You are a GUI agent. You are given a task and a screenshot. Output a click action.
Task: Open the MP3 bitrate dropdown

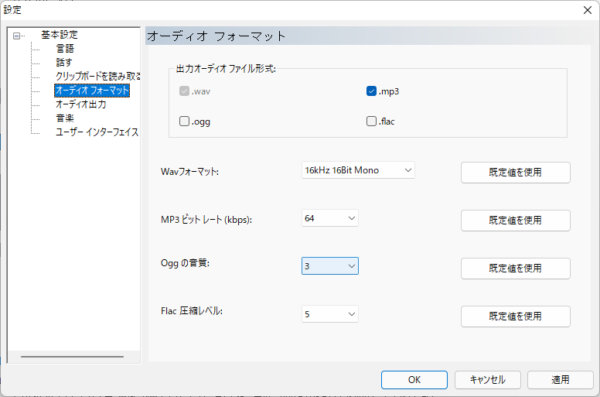pyautogui.click(x=330, y=218)
